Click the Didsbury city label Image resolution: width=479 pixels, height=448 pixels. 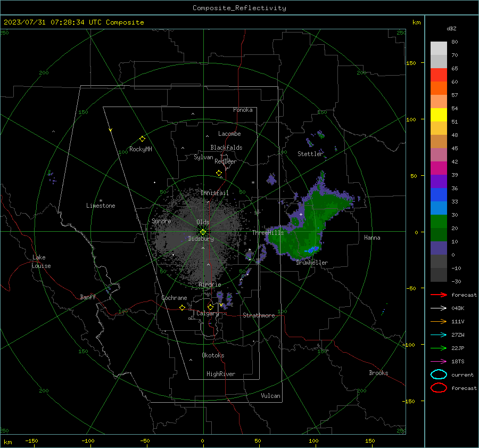click(201, 239)
